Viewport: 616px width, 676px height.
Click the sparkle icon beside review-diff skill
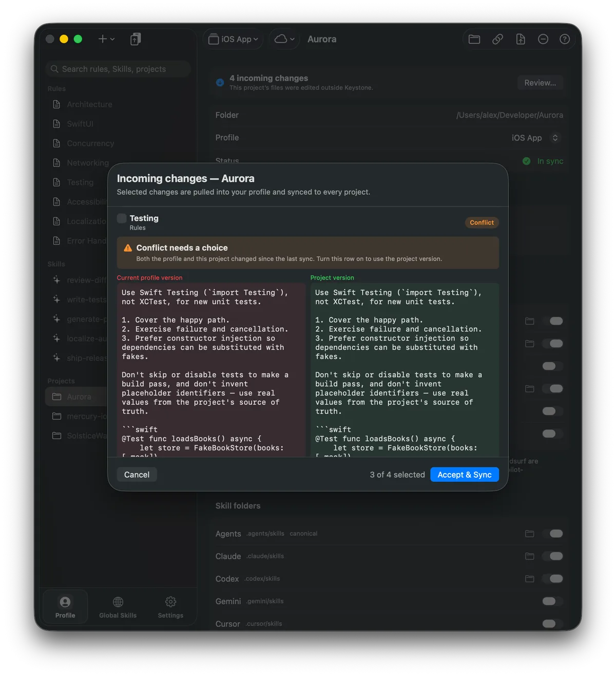pyautogui.click(x=56, y=280)
